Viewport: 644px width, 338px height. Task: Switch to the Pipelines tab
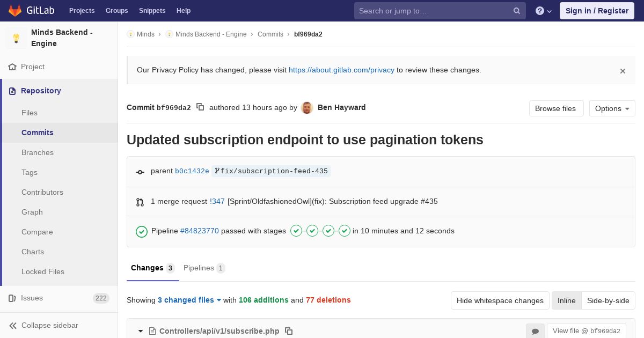coord(204,268)
